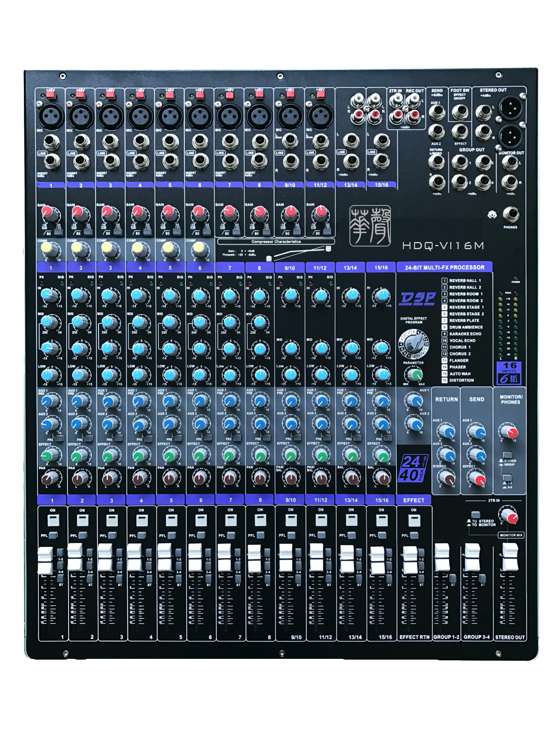
Task: Adjust the red MONITOR/PHONES level knob
Action: coord(509,431)
